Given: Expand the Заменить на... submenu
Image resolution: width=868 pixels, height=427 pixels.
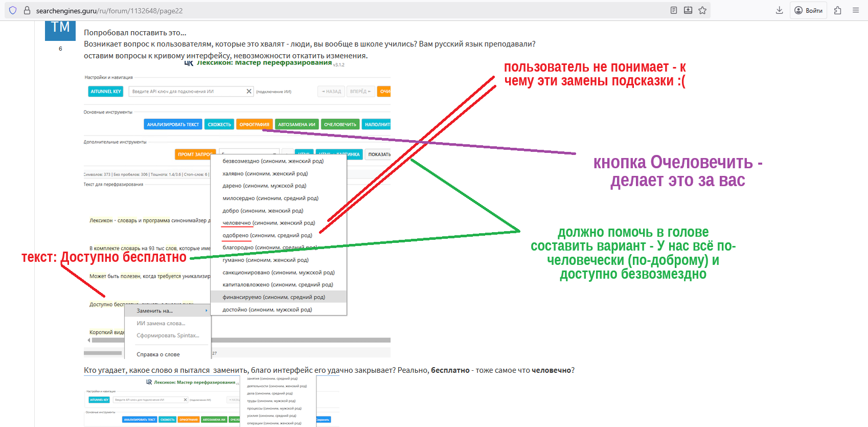Looking at the screenshot, I should tap(168, 311).
